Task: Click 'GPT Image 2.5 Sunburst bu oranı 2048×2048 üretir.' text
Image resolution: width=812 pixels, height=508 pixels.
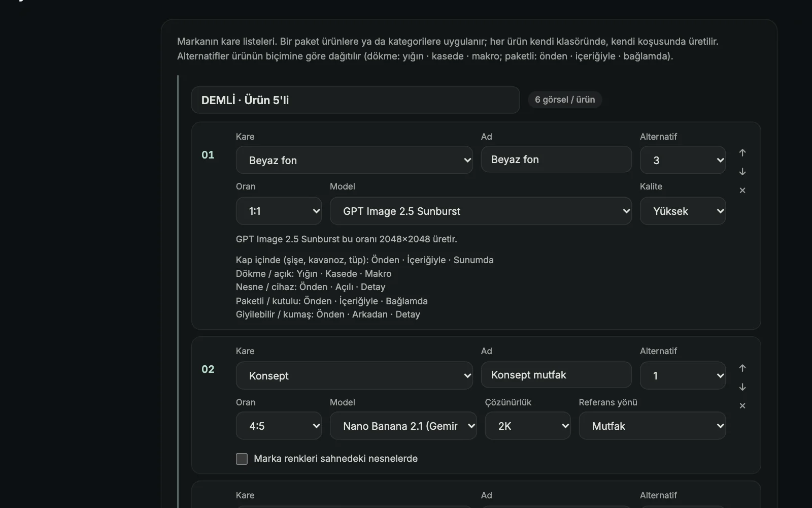Action: point(347,239)
